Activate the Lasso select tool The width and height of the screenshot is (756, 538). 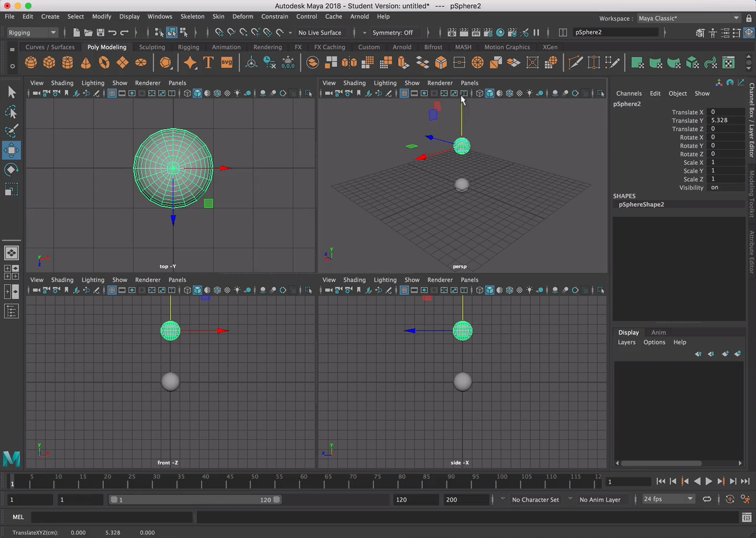11,112
